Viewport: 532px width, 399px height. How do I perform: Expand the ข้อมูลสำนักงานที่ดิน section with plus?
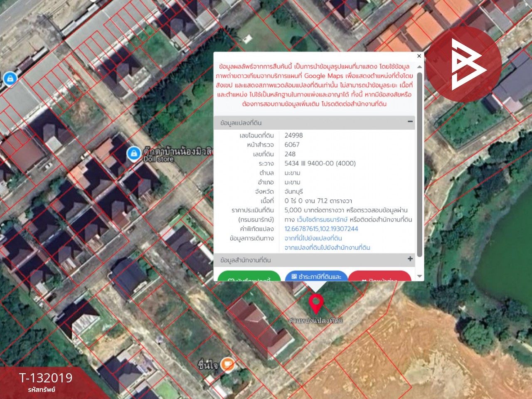click(410, 259)
